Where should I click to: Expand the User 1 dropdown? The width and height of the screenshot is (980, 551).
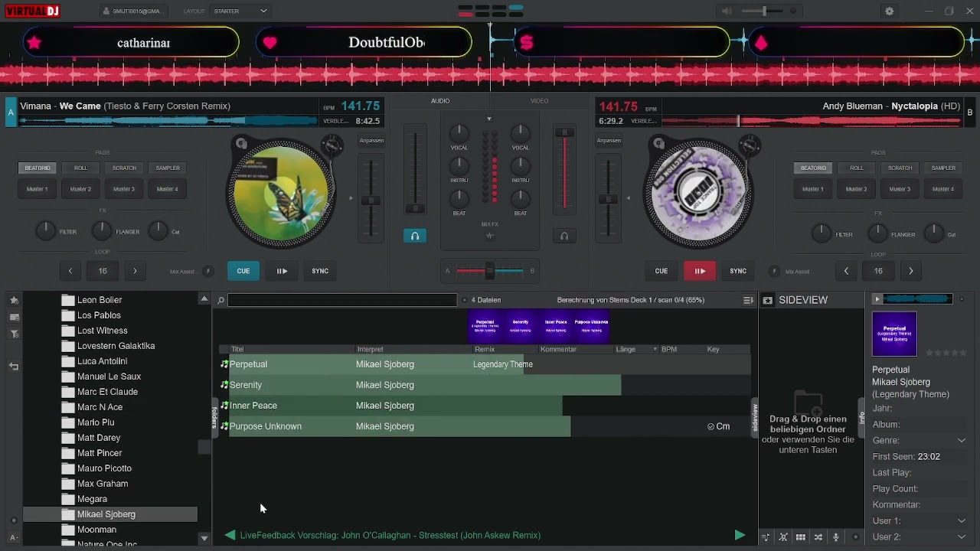pyautogui.click(x=962, y=521)
